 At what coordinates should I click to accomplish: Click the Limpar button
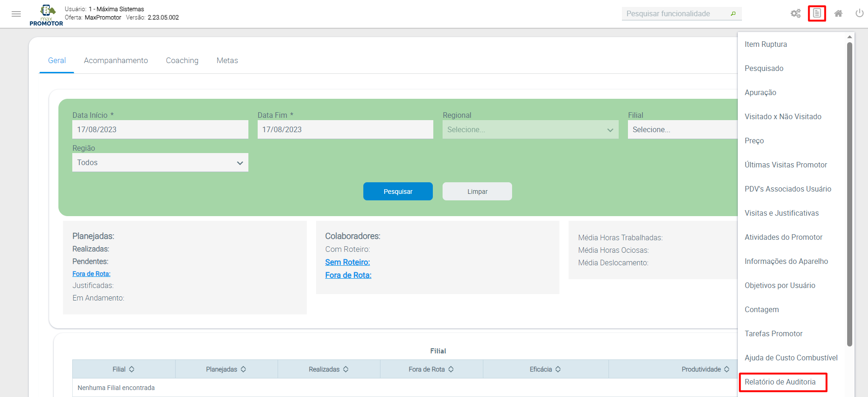[x=477, y=192]
